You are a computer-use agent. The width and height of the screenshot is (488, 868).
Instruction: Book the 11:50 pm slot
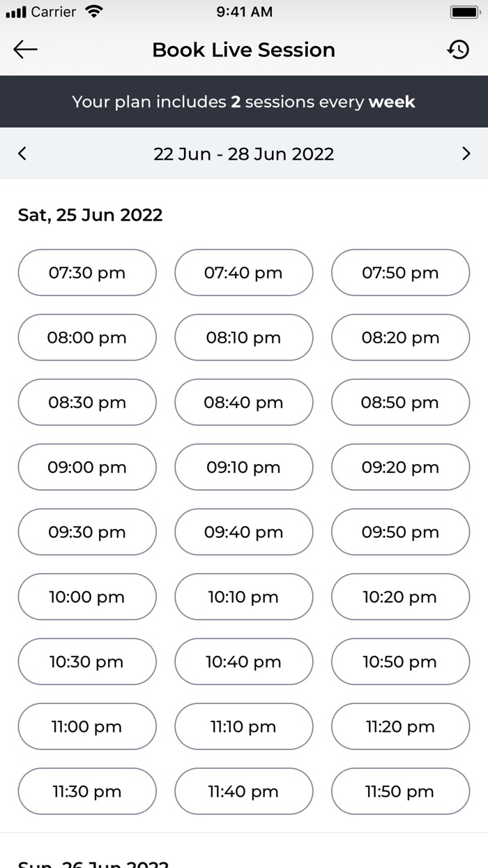(x=400, y=792)
